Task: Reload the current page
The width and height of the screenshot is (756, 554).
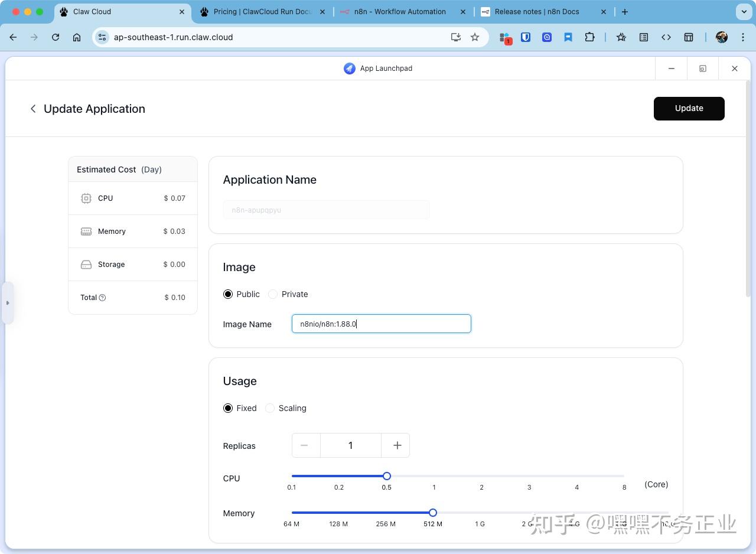Action: (56, 37)
